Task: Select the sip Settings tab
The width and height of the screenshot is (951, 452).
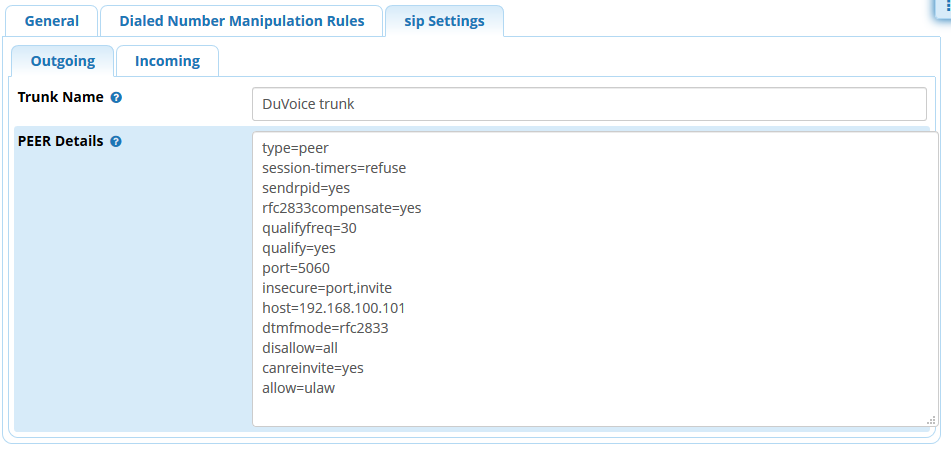Action: 444,21
